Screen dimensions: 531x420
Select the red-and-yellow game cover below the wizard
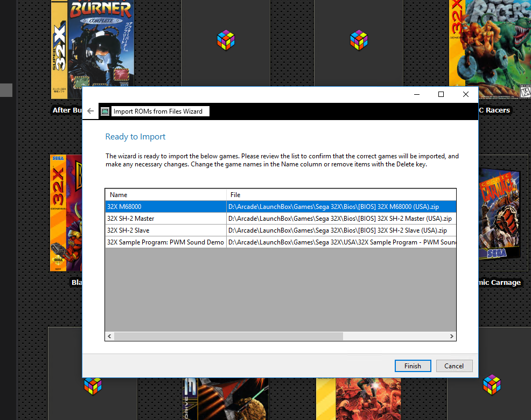pyautogui.click(x=359, y=399)
